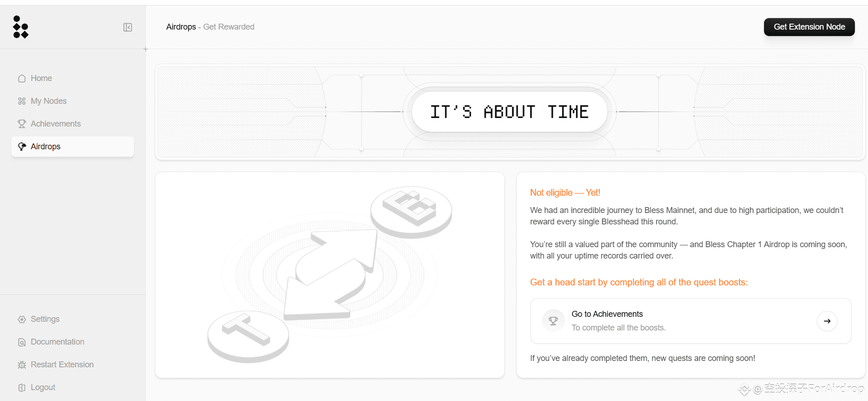Click the Achievements trophy icon in sidebar

[x=21, y=124]
